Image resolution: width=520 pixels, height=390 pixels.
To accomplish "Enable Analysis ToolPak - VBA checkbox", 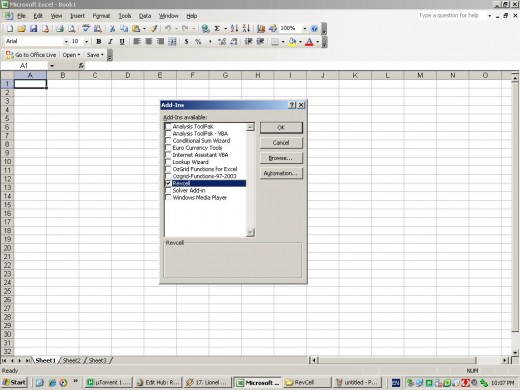I will coord(168,134).
